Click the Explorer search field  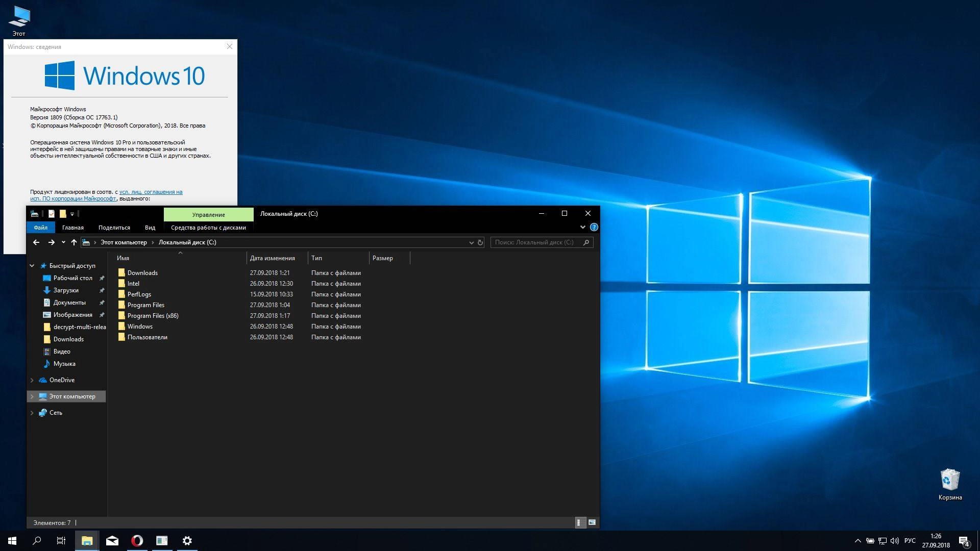coord(542,242)
